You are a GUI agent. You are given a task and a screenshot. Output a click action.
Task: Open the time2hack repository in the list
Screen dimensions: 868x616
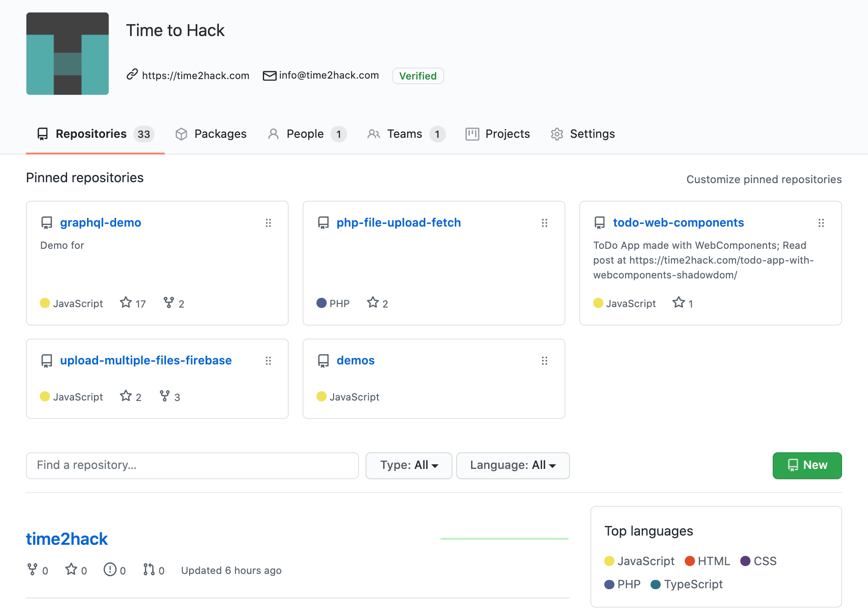[67, 539]
